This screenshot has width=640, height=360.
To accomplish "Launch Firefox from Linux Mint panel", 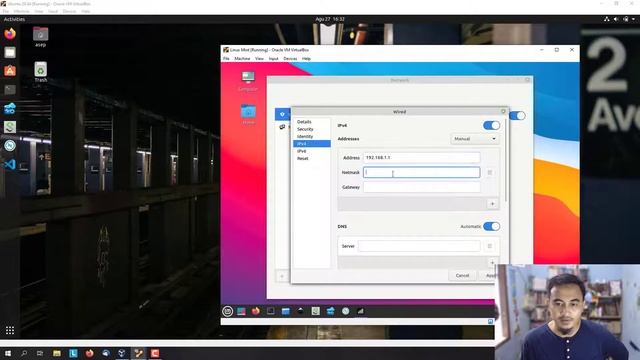I will [256, 311].
